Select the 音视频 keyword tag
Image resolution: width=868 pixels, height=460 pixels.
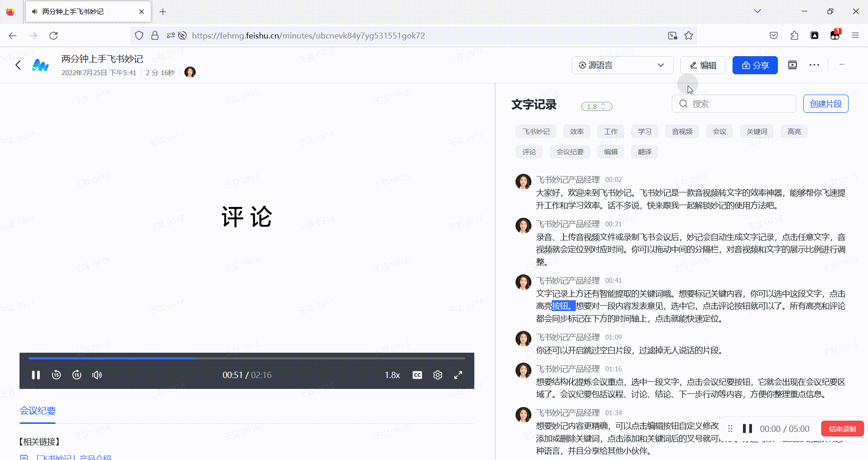click(x=682, y=132)
